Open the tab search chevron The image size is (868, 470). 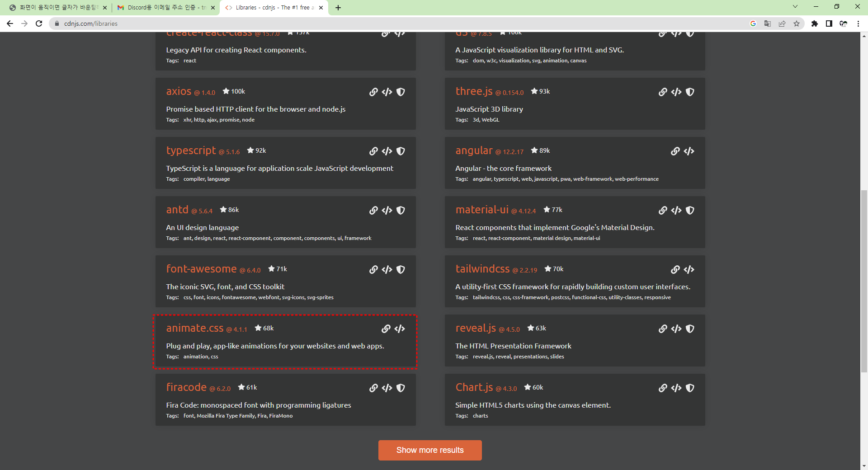(x=795, y=6)
